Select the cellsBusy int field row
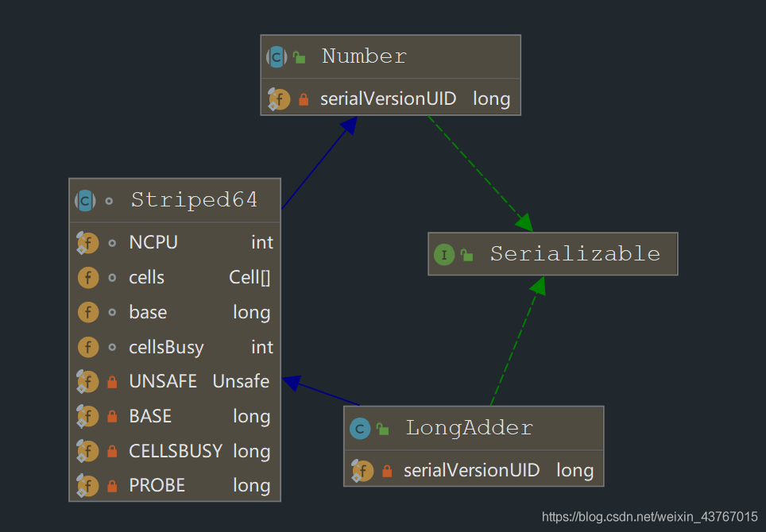Screen dimensions: 766x532 click(175, 347)
